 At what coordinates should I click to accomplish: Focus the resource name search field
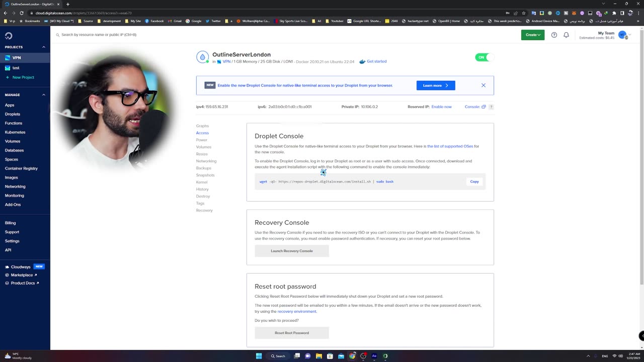[x=99, y=35]
